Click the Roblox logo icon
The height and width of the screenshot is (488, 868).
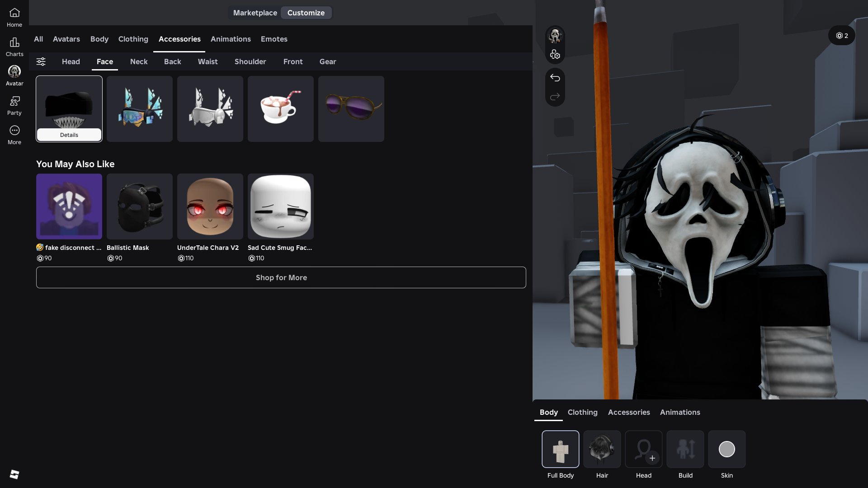(x=14, y=474)
